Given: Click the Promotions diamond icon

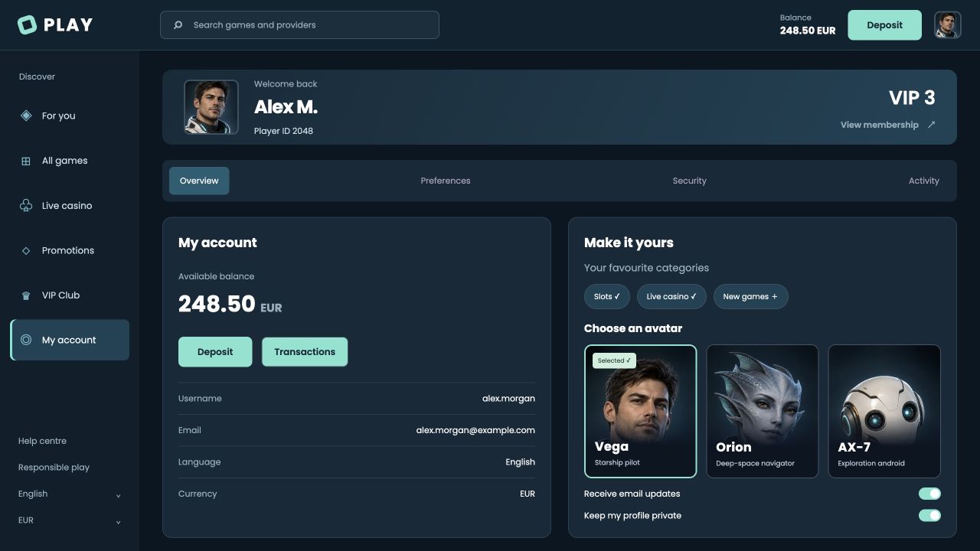Looking at the screenshot, I should click(x=26, y=250).
